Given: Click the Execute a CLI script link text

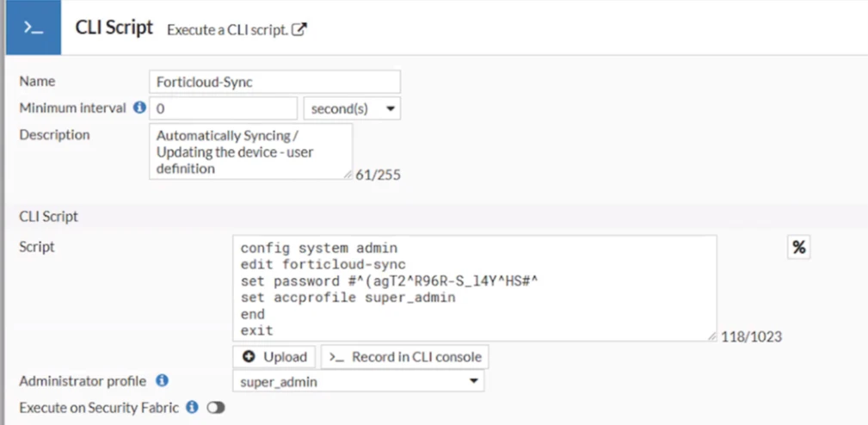Looking at the screenshot, I should (227, 29).
